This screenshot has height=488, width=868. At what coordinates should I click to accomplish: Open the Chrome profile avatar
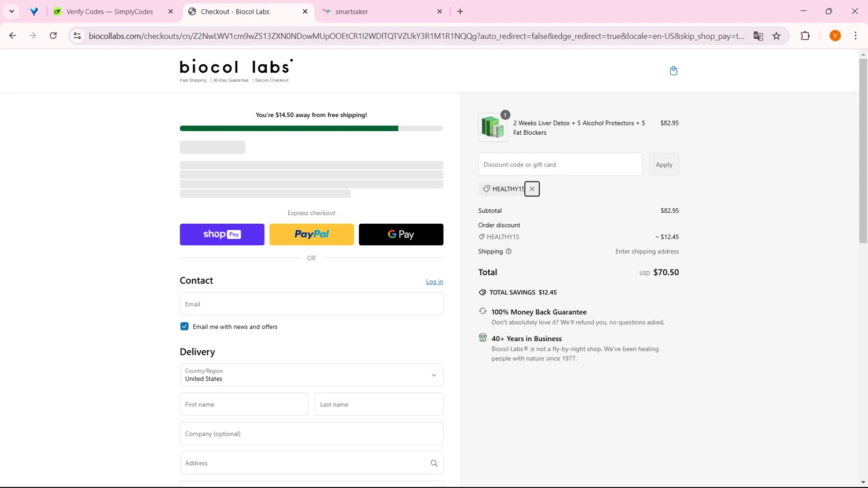[835, 36]
